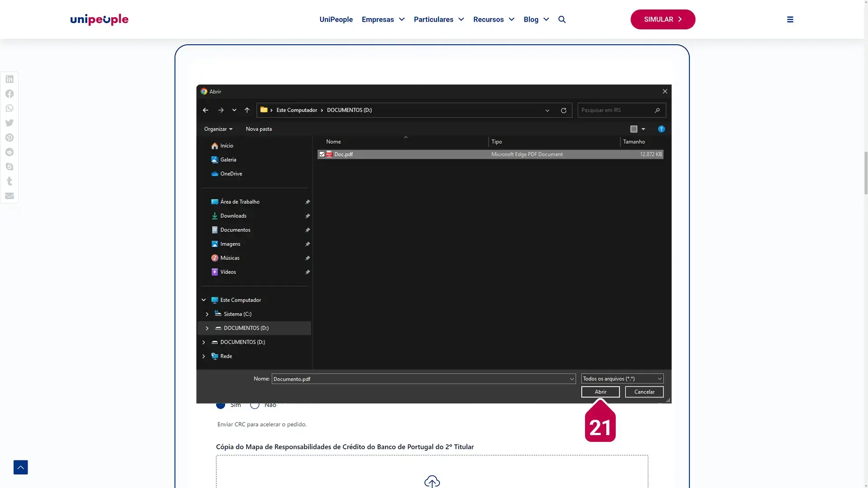
Task: Open the hamburger menu icon
Action: [790, 19]
